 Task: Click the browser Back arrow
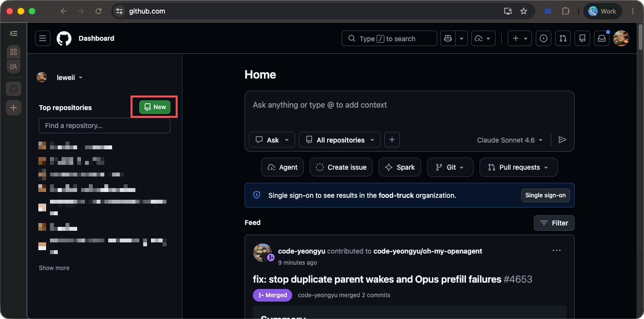tap(64, 11)
